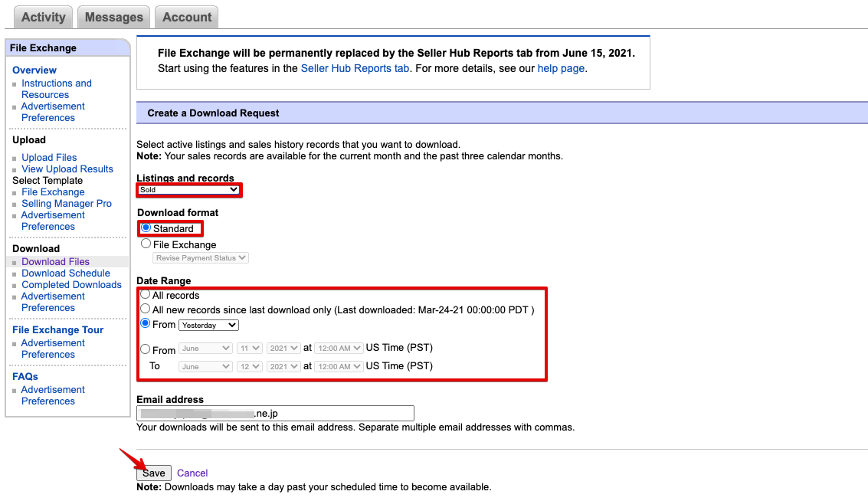Click the 'Your sales records are available' note
The image size is (868, 501).
[350, 156]
